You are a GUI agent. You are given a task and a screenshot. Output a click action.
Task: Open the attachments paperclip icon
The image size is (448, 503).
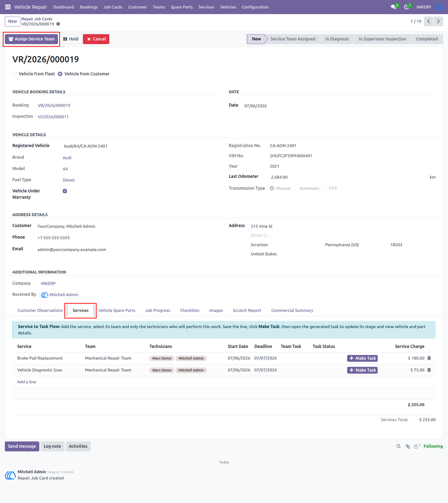408,446
